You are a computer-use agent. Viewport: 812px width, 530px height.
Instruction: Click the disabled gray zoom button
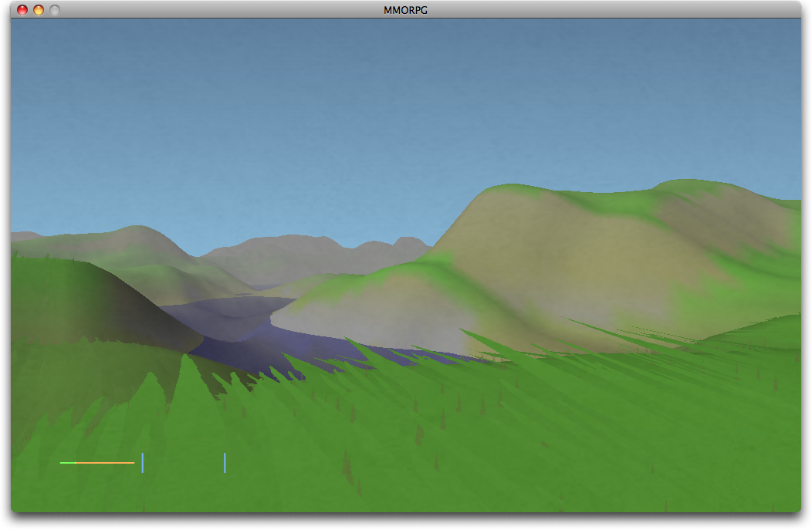coord(55,10)
